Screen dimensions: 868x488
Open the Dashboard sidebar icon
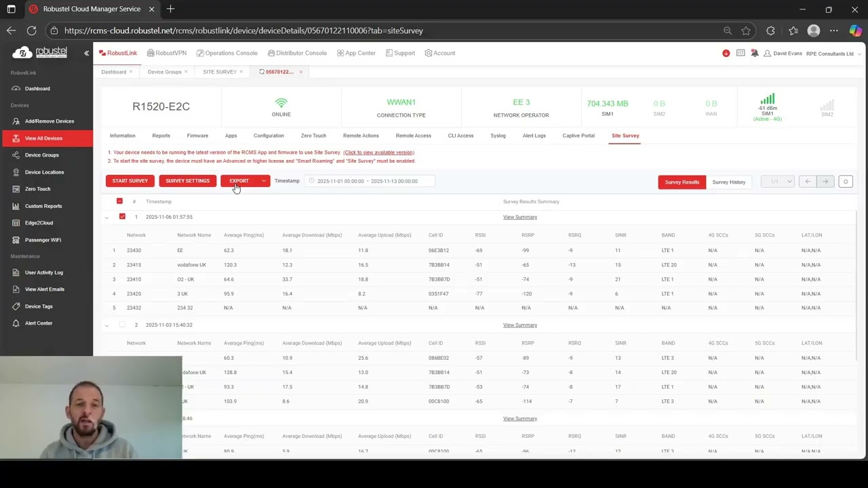(16, 89)
